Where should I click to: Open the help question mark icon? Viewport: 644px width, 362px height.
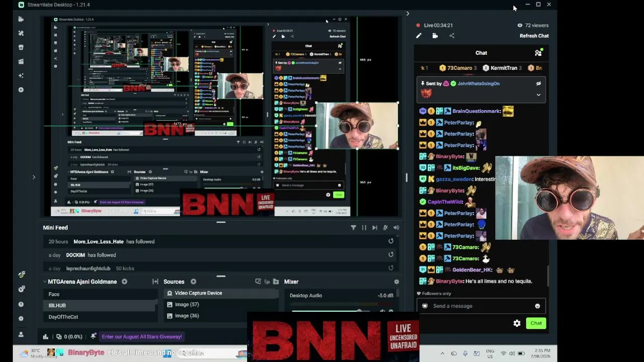pyautogui.click(x=21, y=304)
